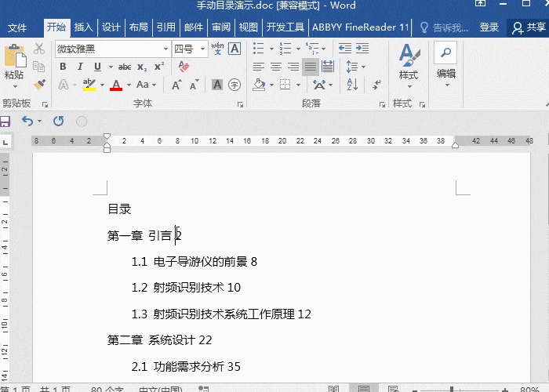
Task: Click the Undo arrow icon
Action: point(27,121)
